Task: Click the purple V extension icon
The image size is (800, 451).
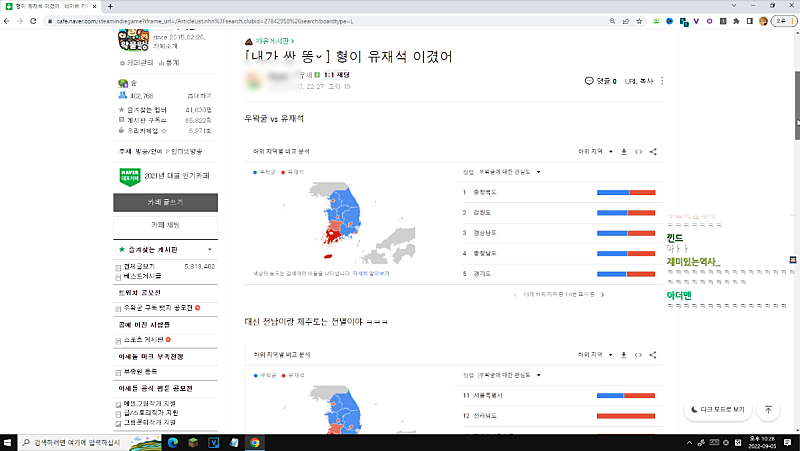Action: click(x=696, y=21)
